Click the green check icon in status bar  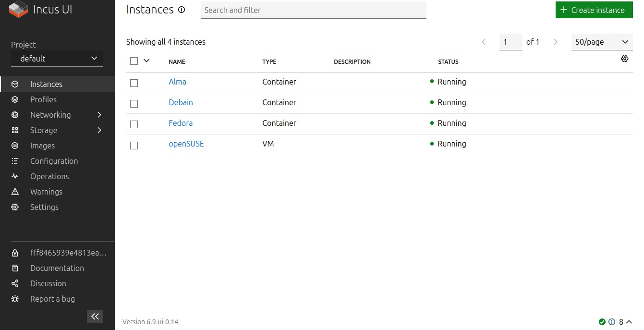click(602, 322)
